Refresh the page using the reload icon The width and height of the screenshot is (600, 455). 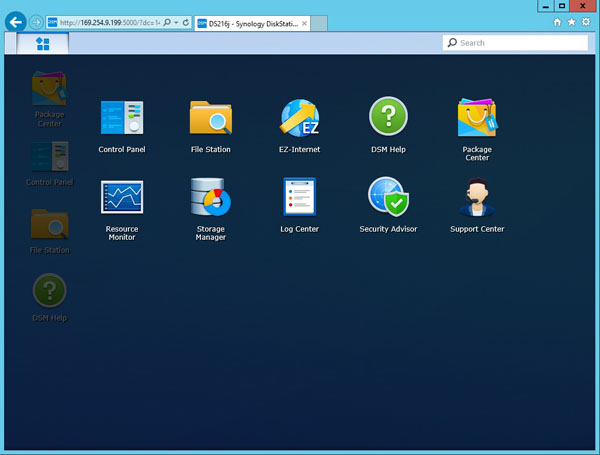pos(187,22)
